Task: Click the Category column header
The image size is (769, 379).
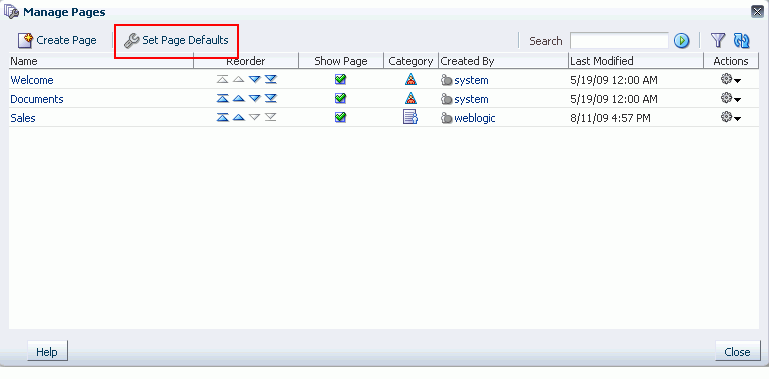Action: (411, 61)
